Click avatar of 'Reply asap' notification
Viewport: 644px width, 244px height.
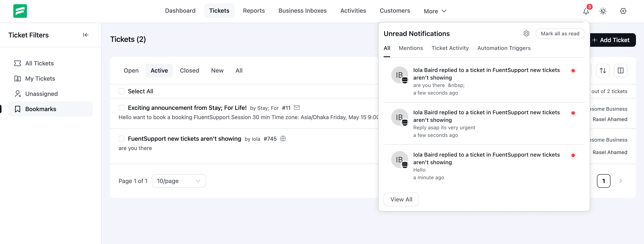[400, 117]
